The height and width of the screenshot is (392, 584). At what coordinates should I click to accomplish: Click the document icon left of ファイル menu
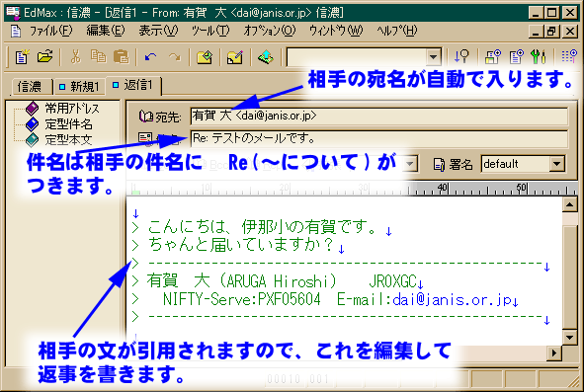pyautogui.click(x=15, y=31)
